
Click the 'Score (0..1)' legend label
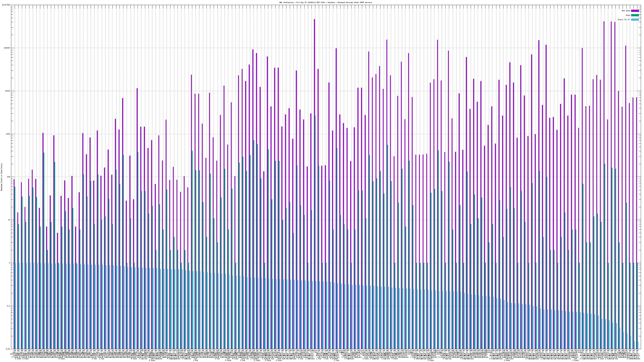[624, 20]
